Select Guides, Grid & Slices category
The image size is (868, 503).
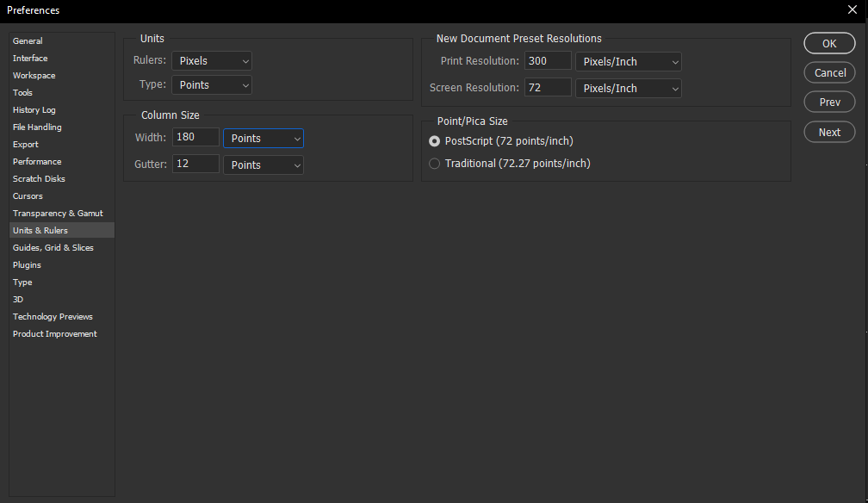coord(53,248)
